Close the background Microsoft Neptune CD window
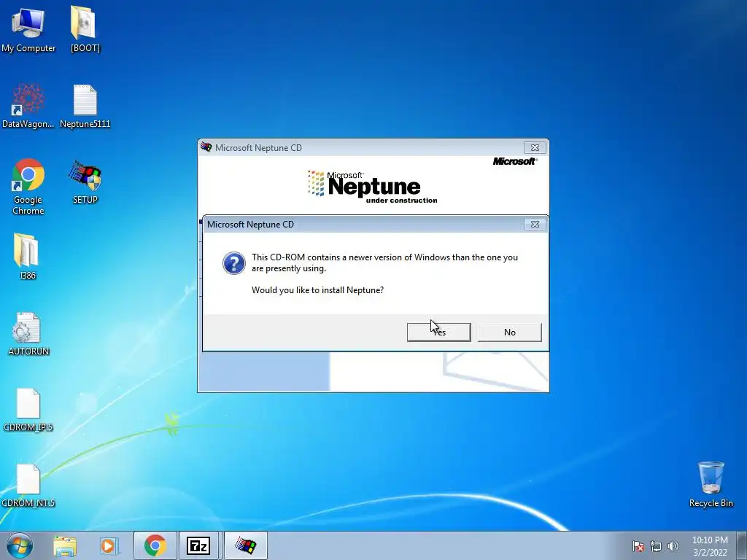Image resolution: width=747 pixels, height=560 pixels. click(535, 147)
